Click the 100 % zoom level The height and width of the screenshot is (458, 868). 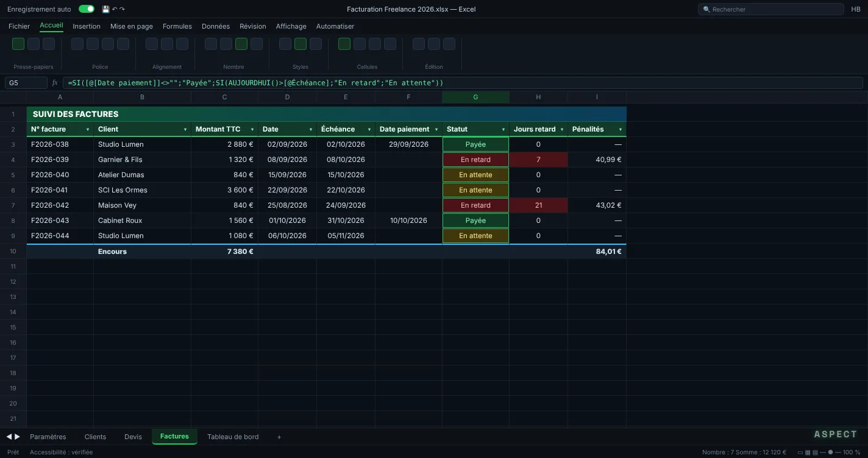tap(852, 453)
